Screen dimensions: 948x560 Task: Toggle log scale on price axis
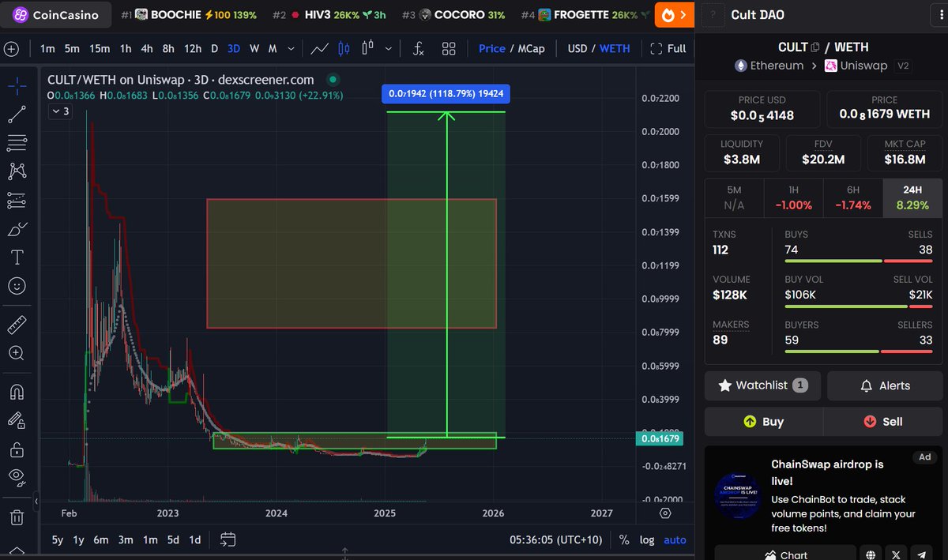tap(647, 540)
